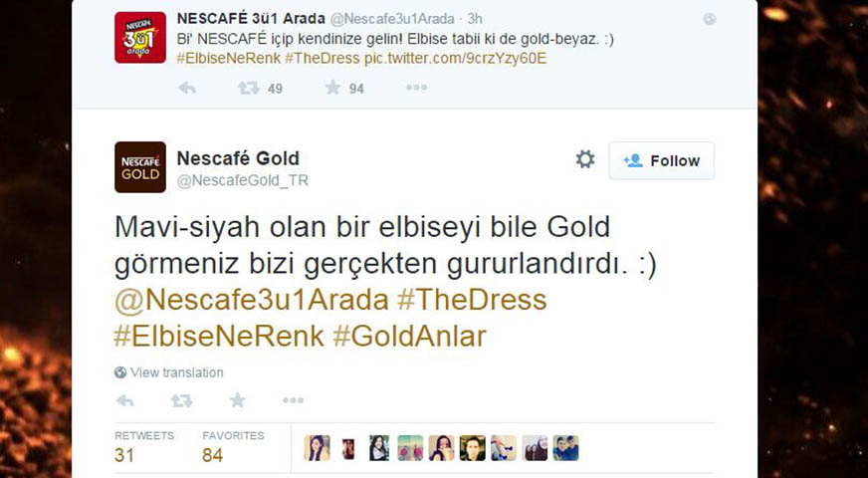
Task: Reply to the NESCAFÉ 3ü1 Arada tweet
Action: (187, 88)
